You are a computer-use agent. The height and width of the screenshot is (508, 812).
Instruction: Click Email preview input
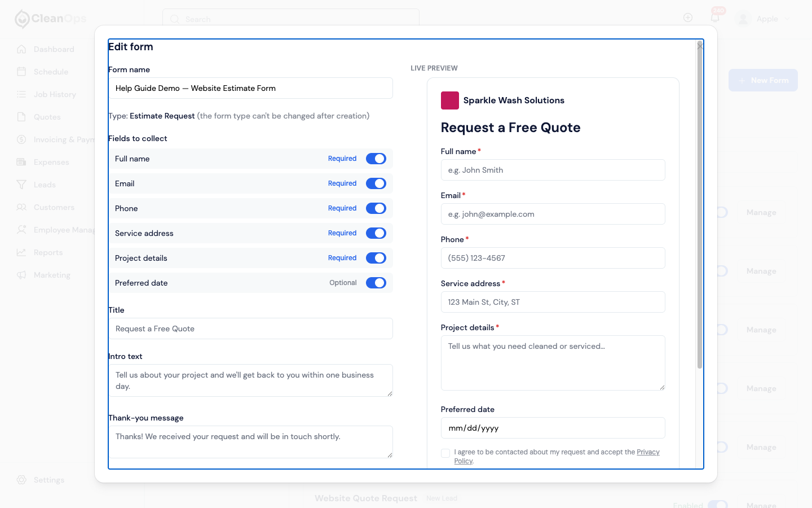(x=553, y=214)
